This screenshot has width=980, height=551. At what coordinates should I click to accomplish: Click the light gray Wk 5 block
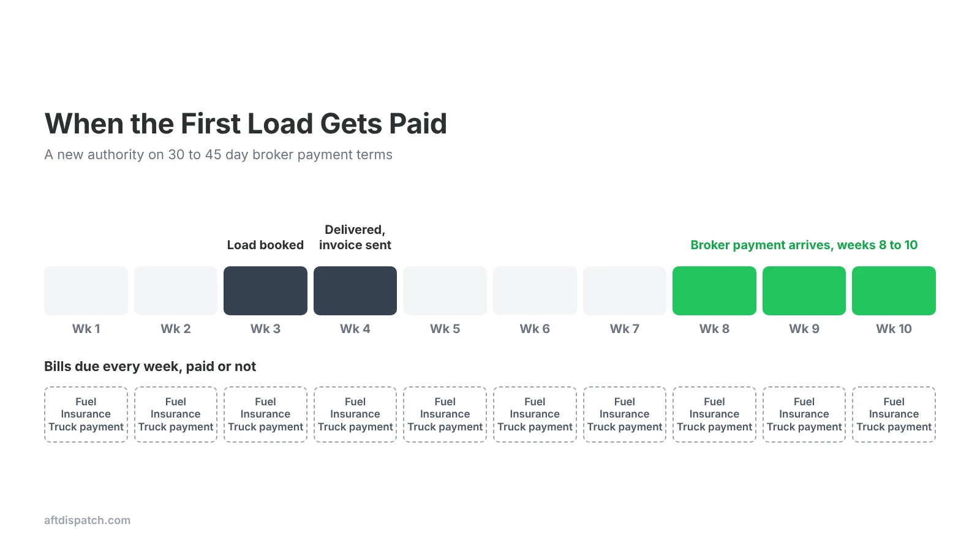[x=445, y=291]
